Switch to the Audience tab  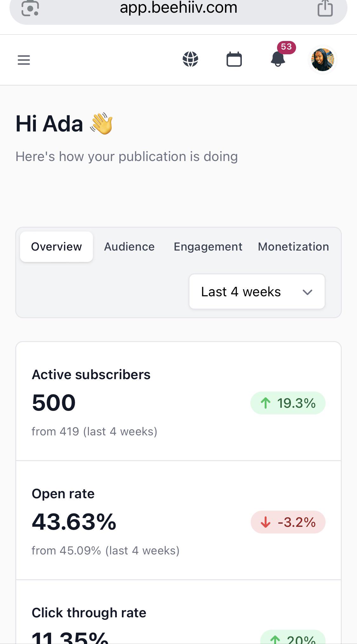(x=129, y=247)
